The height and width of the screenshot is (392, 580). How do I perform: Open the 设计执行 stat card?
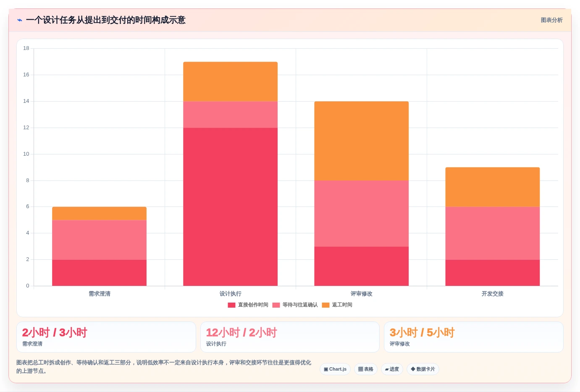click(x=290, y=337)
